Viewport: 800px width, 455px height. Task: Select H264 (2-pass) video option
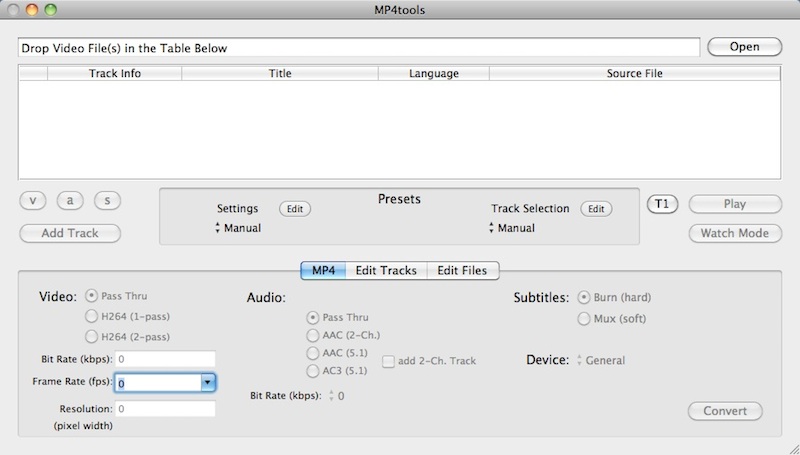pos(93,336)
